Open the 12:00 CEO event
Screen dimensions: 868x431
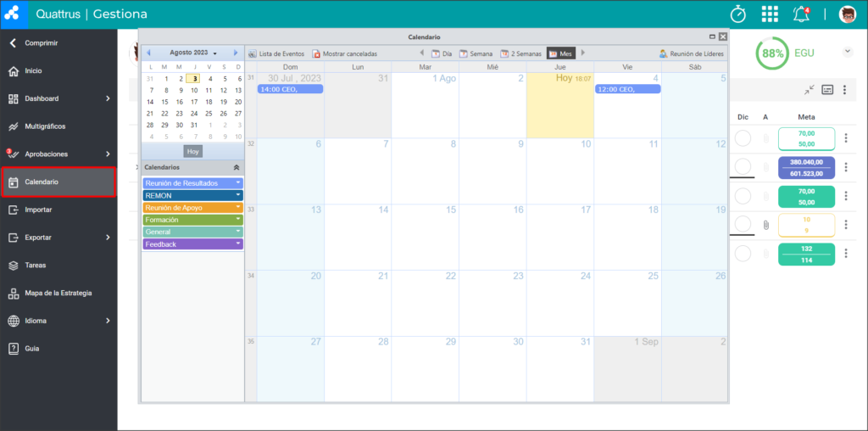pos(628,89)
